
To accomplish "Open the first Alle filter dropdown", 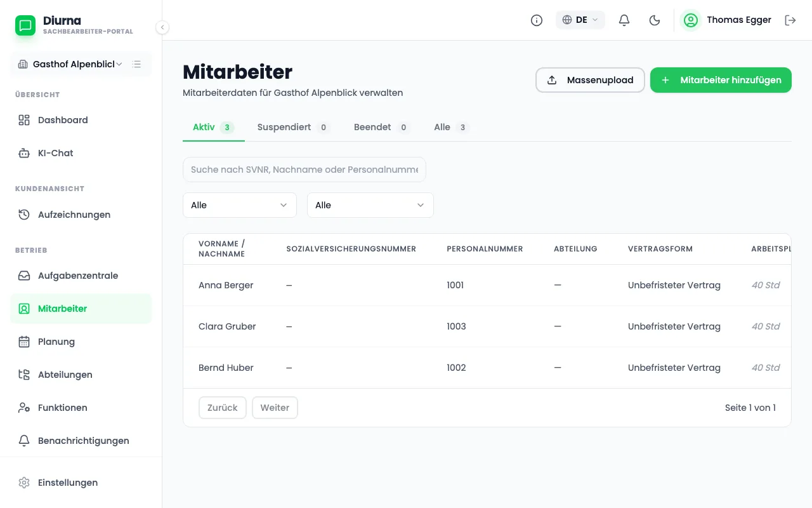I will (240, 205).
